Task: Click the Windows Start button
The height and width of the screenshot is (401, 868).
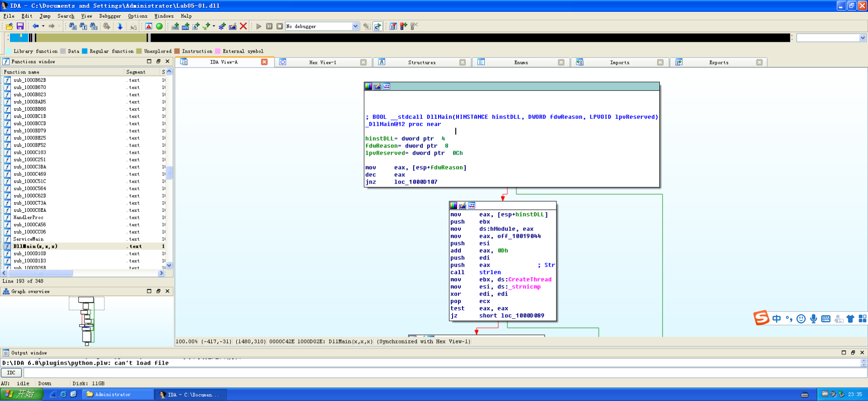Action: point(21,394)
